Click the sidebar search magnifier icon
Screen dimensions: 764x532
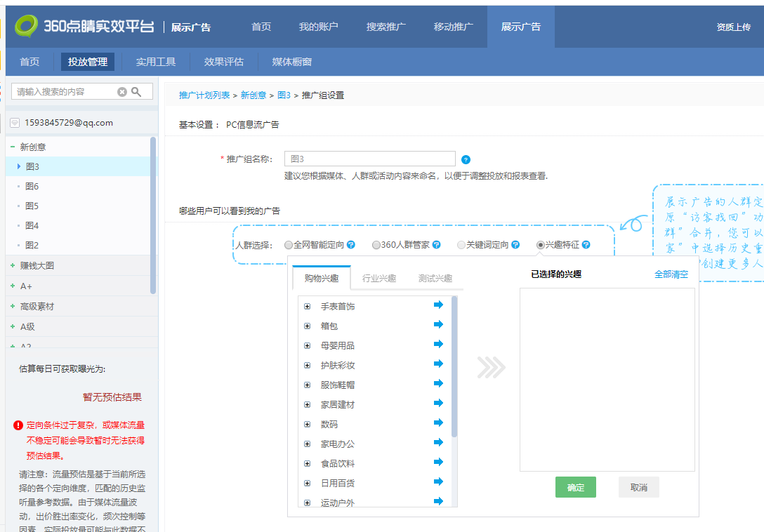pyautogui.click(x=136, y=91)
